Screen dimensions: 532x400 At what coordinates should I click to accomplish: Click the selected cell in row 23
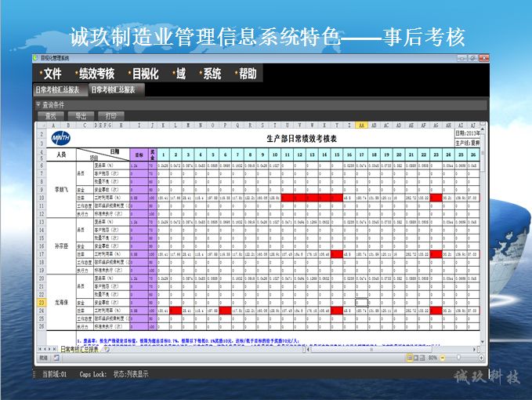362,302
